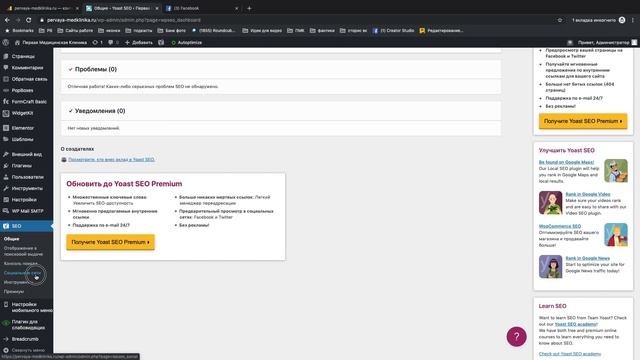
Task: Click the Шаблоны folder icon
Action: click(6, 139)
